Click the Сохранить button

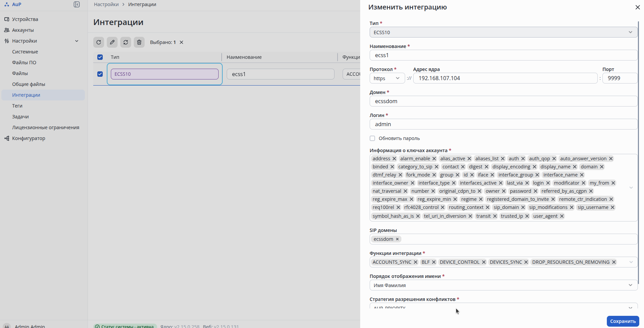coord(623,321)
